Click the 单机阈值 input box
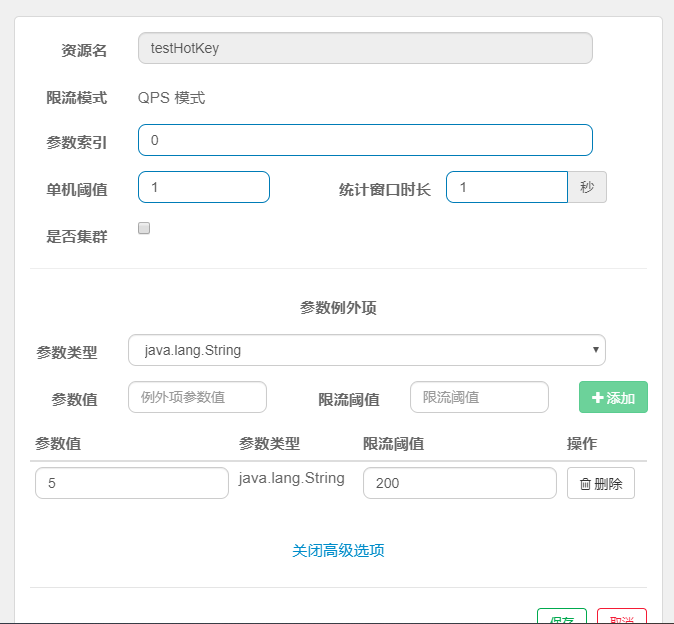This screenshot has width=674, height=624. pos(204,187)
